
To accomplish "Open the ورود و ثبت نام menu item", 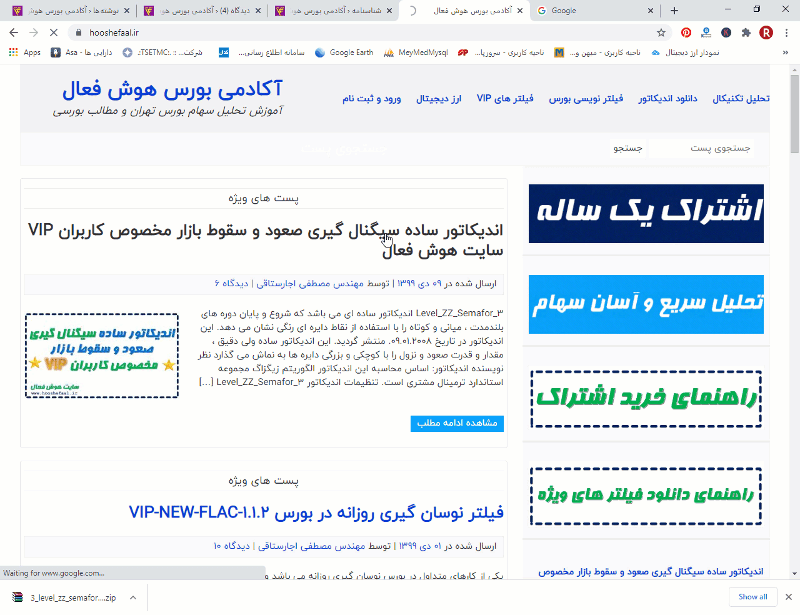I will [x=371, y=99].
